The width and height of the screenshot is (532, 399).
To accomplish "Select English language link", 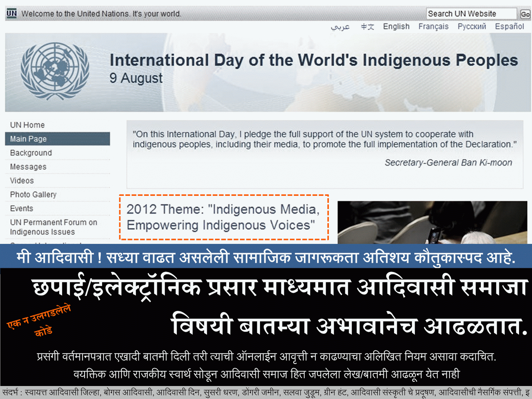I will coord(396,27).
